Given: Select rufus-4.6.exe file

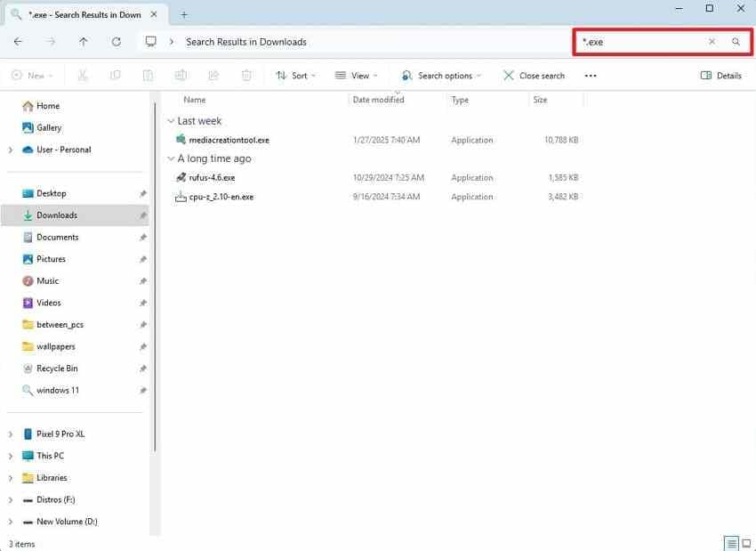Looking at the screenshot, I should 213,177.
